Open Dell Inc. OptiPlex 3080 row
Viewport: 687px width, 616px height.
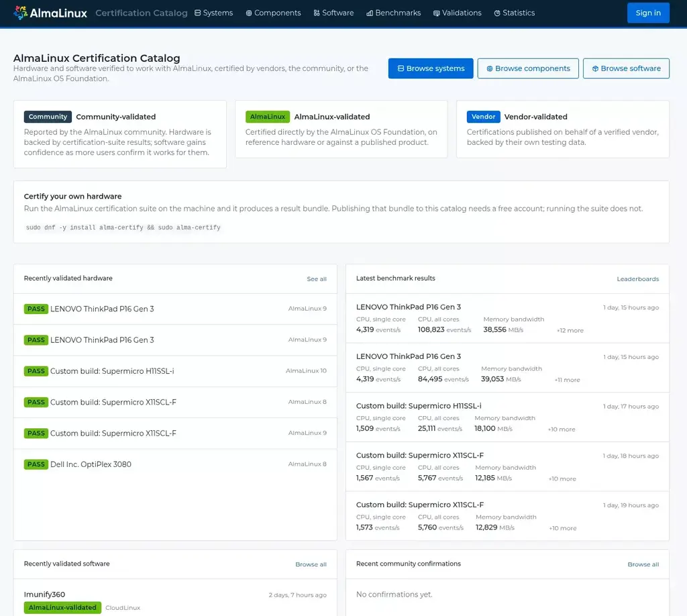(x=175, y=464)
